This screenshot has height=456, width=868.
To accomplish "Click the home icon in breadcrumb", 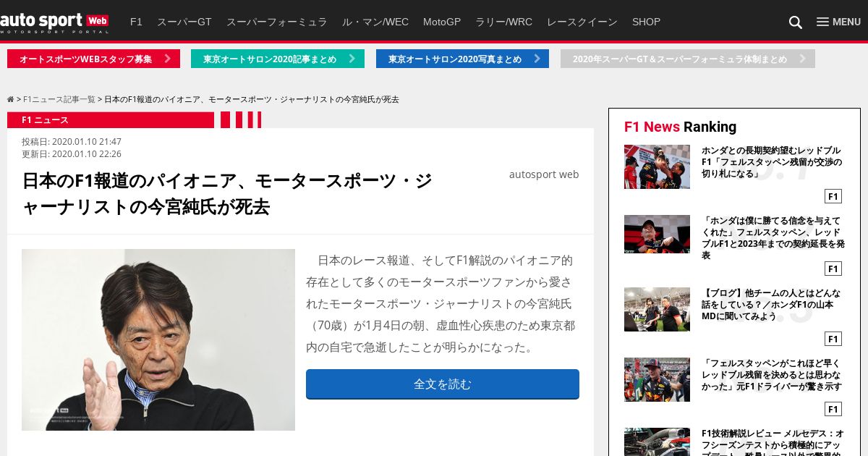I will 11,99.
